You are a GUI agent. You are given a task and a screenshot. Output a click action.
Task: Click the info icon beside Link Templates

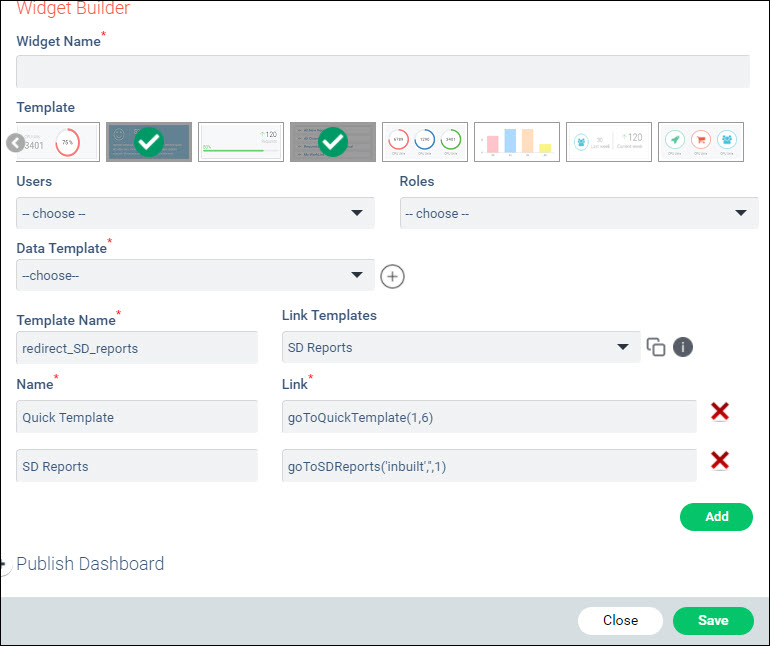(x=683, y=347)
